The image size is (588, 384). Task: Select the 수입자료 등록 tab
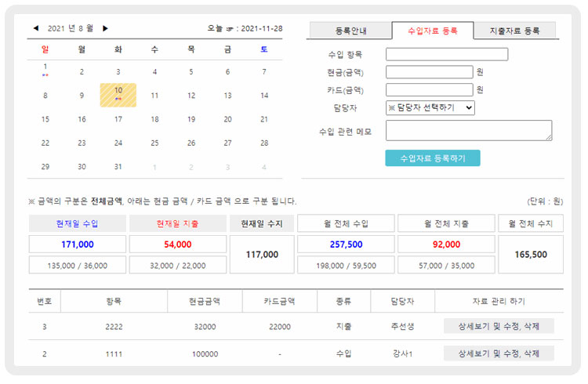433,31
